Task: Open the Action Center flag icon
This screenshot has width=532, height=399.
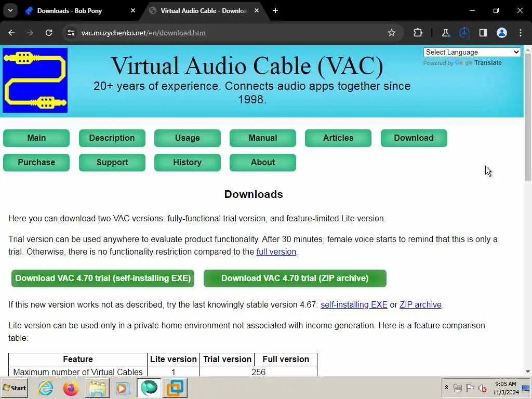Action: pyautogui.click(x=470, y=388)
